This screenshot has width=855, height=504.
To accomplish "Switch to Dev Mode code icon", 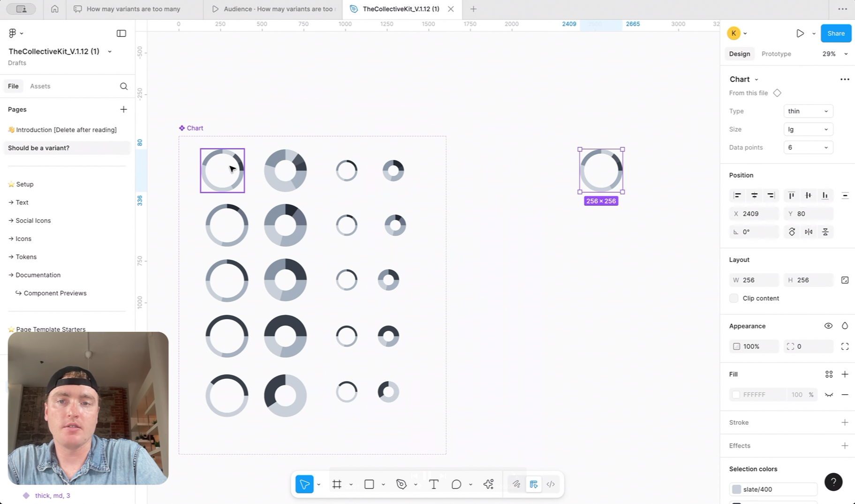I will [551, 484].
